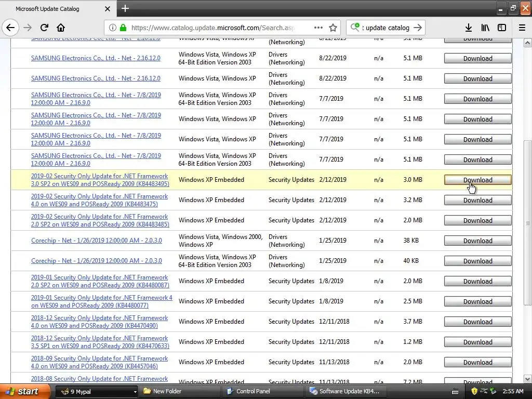532x399 pixels.
Task: Click the page scrollbar down arrow
Action: coord(527,379)
